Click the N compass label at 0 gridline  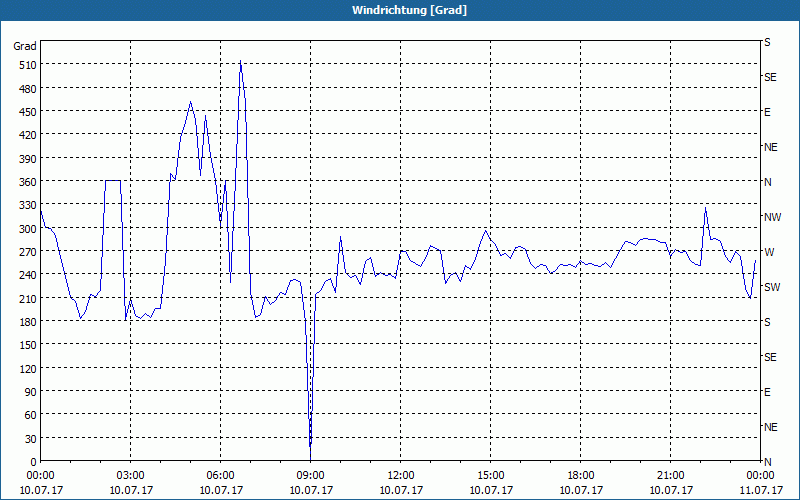(767, 462)
